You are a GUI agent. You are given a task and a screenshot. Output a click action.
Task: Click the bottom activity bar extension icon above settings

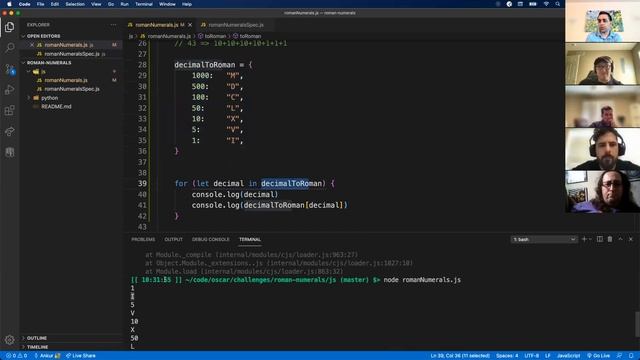[9, 152]
